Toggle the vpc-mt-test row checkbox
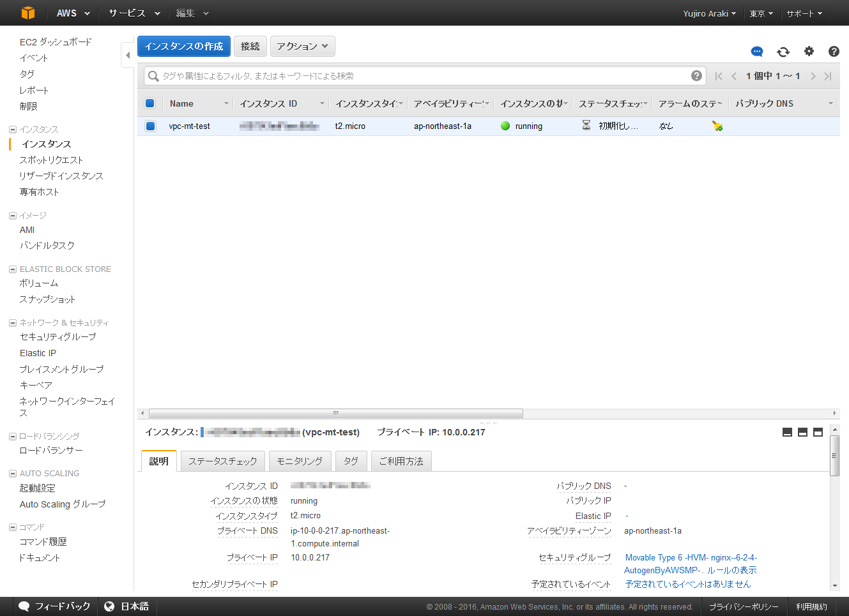The height and width of the screenshot is (616, 849). pyautogui.click(x=150, y=126)
